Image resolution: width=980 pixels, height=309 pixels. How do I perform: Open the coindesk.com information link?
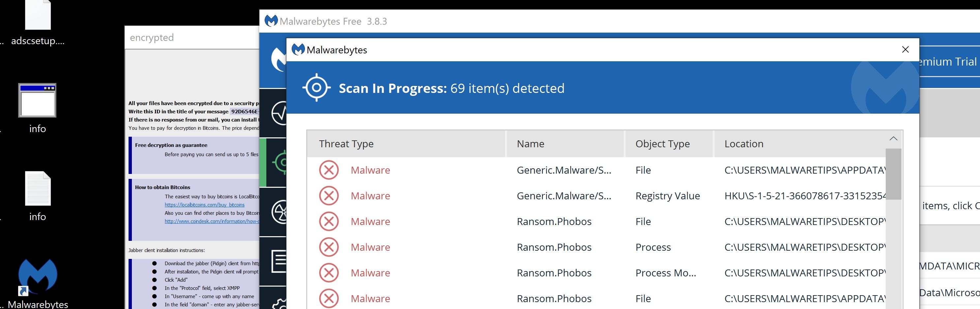tap(212, 221)
